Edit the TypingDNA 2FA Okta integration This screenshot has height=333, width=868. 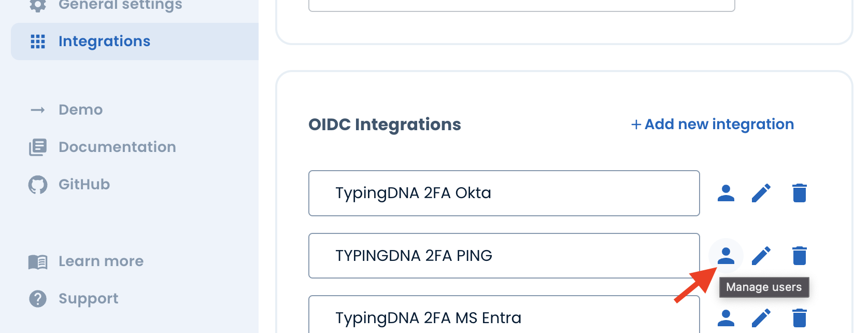761,193
